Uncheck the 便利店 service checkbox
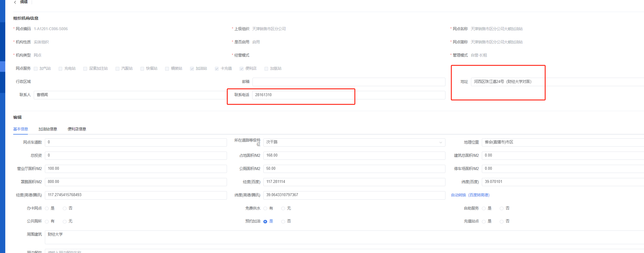This screenshot has width=644, height=253. point(242,69)
